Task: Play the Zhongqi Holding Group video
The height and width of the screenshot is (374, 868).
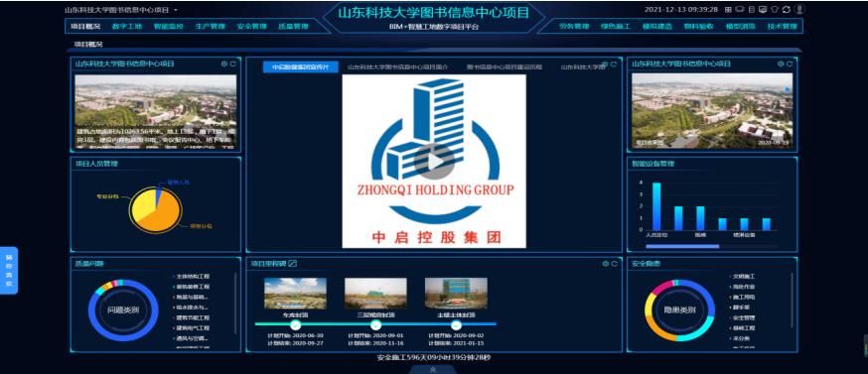Action: pos(433,161)
